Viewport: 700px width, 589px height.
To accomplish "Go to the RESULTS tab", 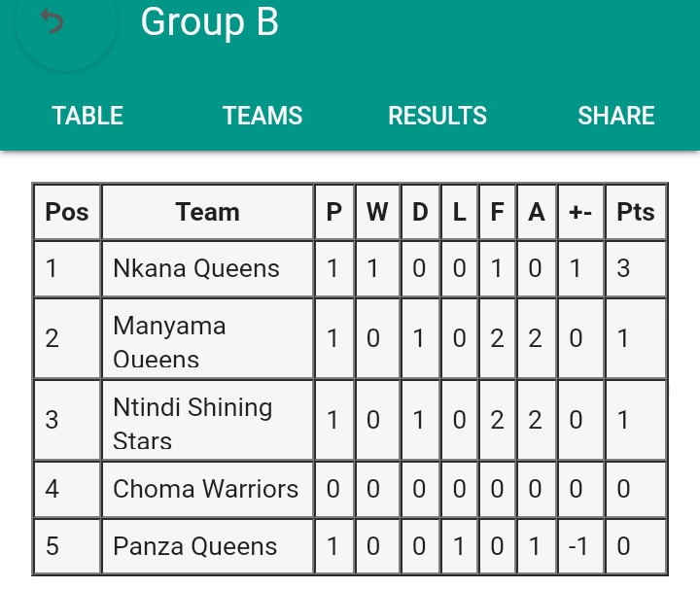I will click(437, 116).
